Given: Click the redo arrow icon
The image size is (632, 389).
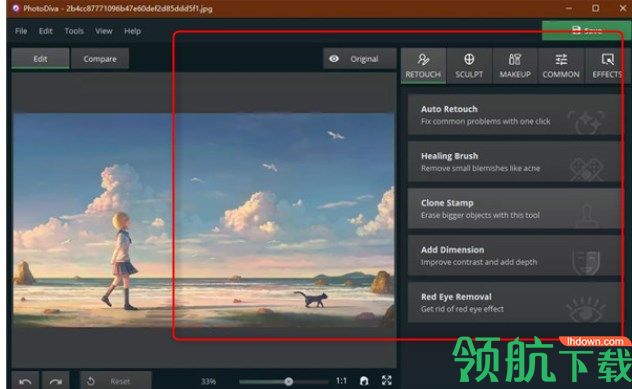Looking at the screenshot, I should tap(56, 381).
